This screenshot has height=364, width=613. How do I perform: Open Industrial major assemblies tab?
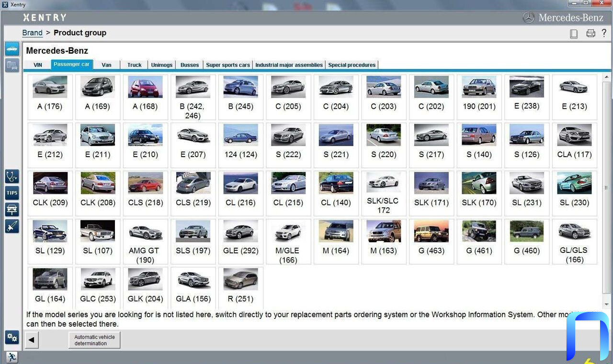click(289, 65)
